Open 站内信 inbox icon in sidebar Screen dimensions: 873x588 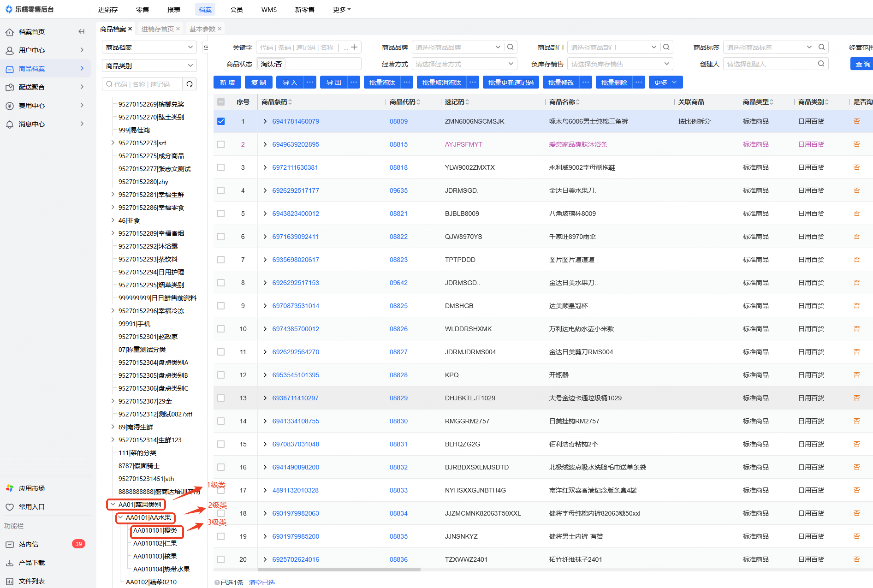[x=10, y=544]
